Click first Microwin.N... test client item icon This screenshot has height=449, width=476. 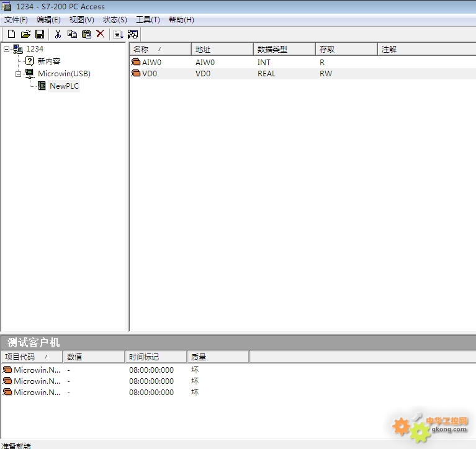point(7,370)
